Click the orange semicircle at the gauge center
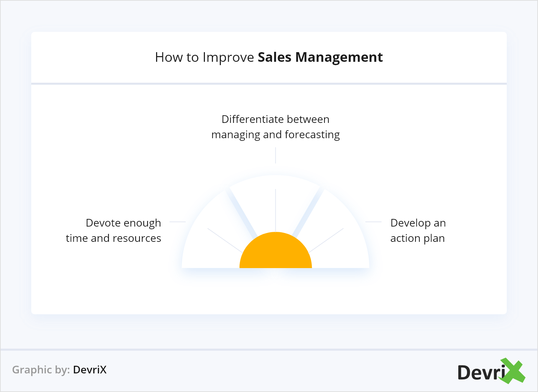The width and height of the screenshot is (538, 392). [276, 252]
